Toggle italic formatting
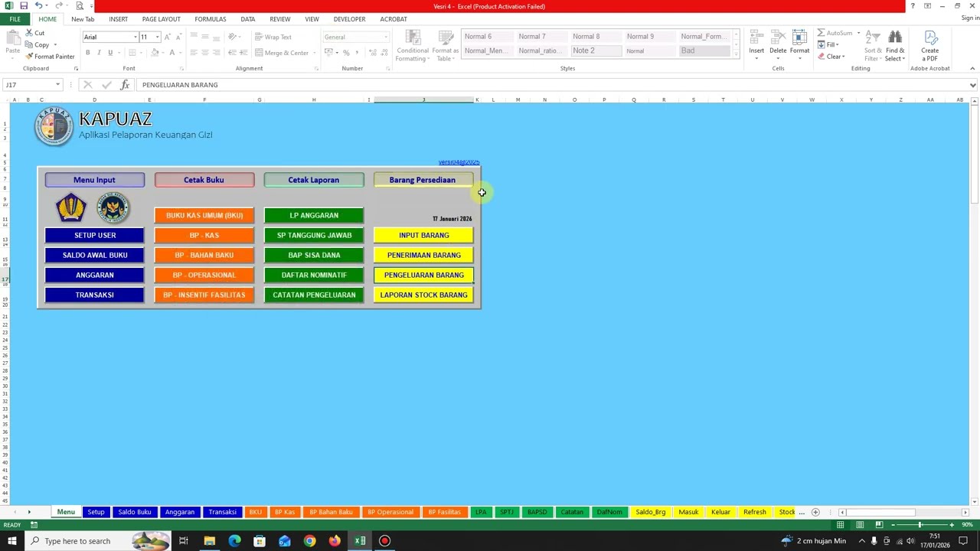Viewport: 980px width, 551px height. (x=99, y=53)
